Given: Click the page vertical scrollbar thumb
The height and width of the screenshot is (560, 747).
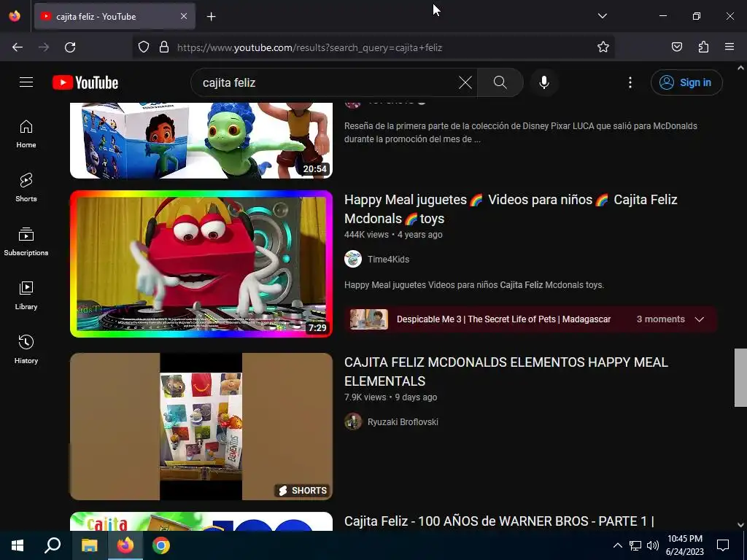Looking at the screenshot, I should click(x=740, y=378).
